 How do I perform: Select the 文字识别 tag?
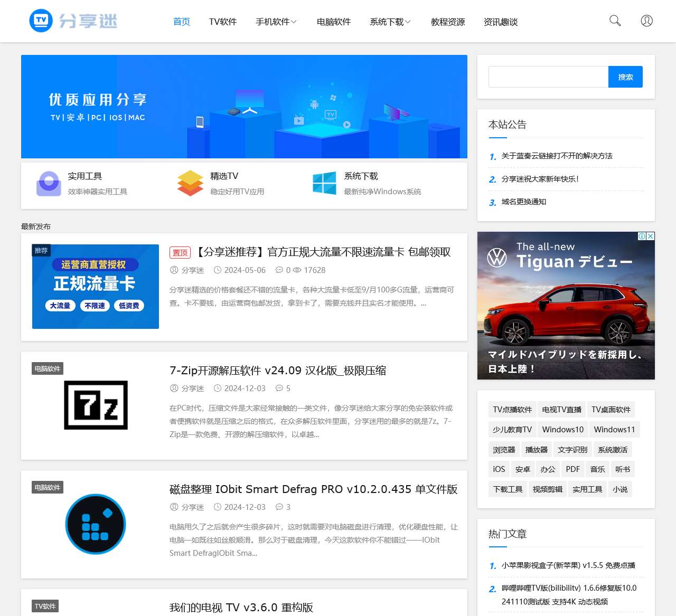pyautogui.click(x=572, y=450)
